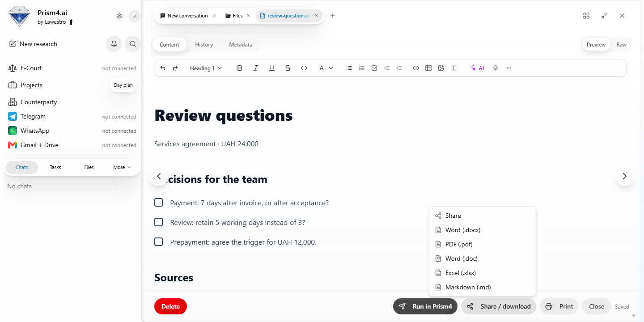
Task: Delete the document
Action: click(170, 306)
